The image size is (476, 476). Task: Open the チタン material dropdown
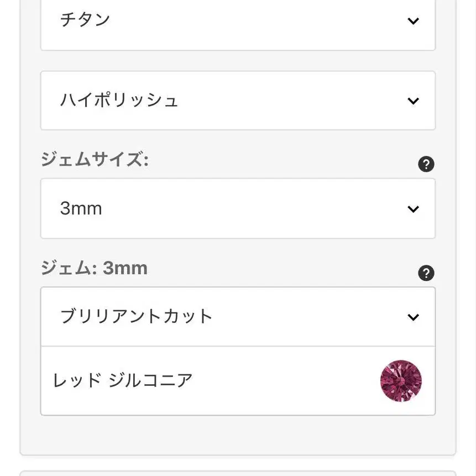tap(238, 23)
